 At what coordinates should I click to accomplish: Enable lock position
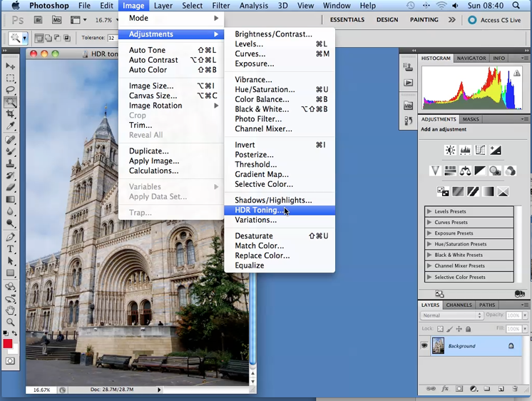click(459, 329)
